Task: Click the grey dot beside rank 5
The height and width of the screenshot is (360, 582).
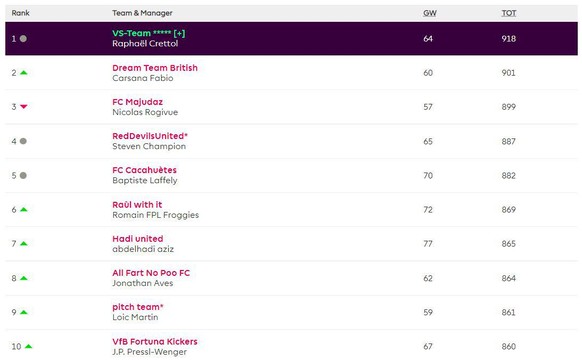Action: pyautogui.click(x=23, y=175)
